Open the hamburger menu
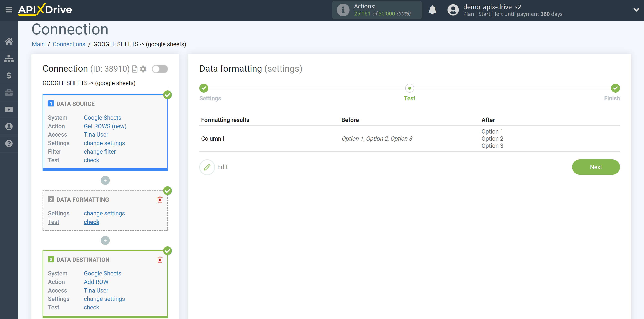This screenshot has width=644, height=319. (9, 10)
